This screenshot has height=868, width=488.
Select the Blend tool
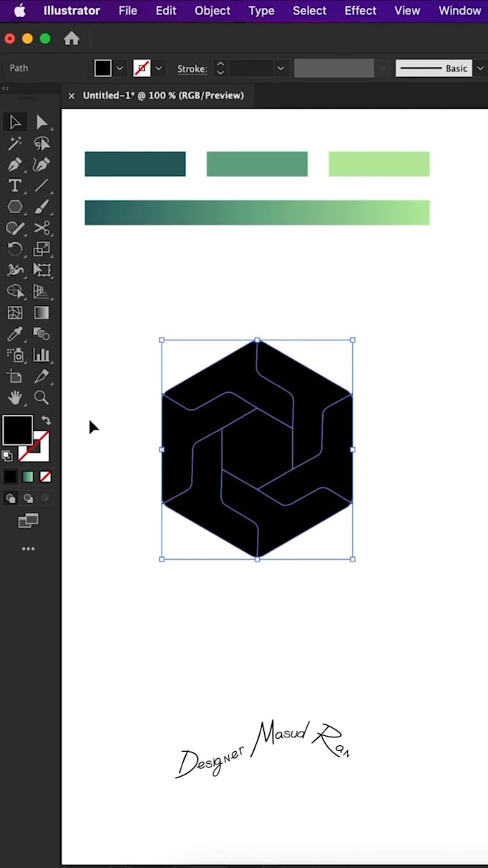tap(42, 334)
